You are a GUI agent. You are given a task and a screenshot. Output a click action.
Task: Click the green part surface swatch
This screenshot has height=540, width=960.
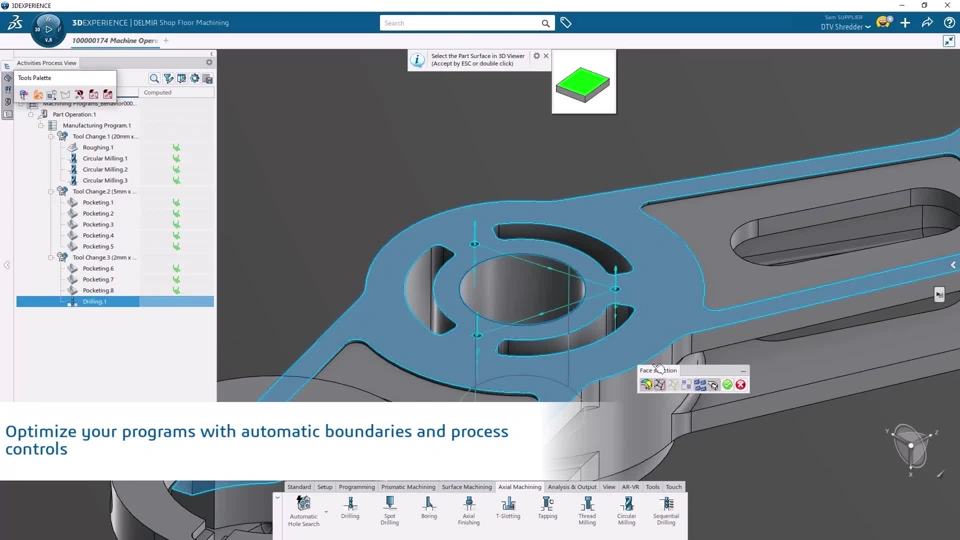583,84
